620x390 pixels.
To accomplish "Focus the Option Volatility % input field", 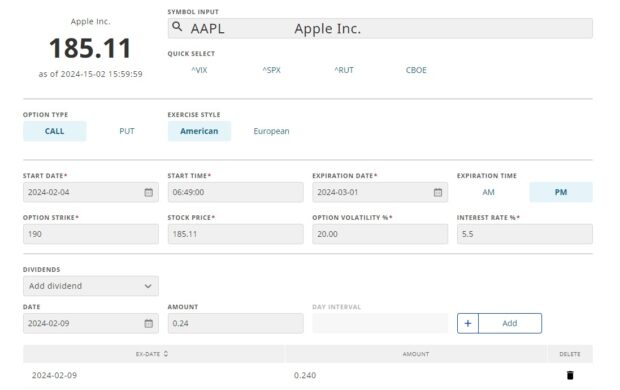I will pyautogui.click(x=380, y=234).
